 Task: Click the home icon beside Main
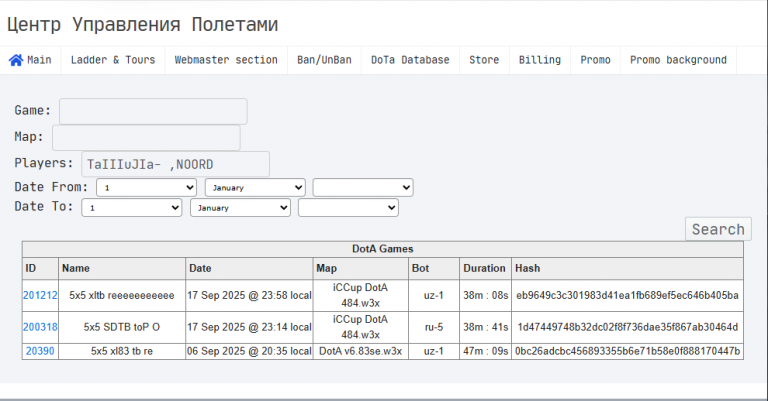pyautogui.click(x=16, y=60)
